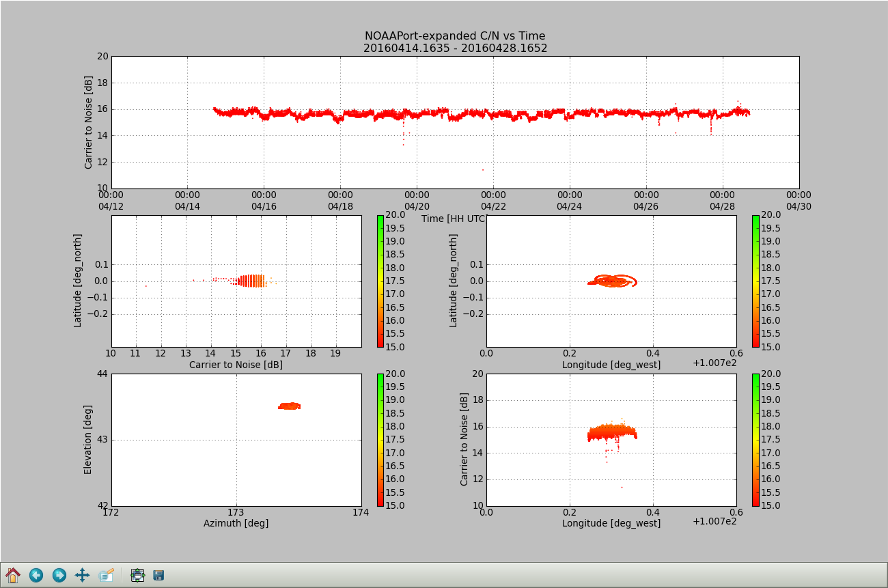Screen dimensions: 888x588
Task: Click the Azimuth [deg] axis label
Action: click(236, 523)
